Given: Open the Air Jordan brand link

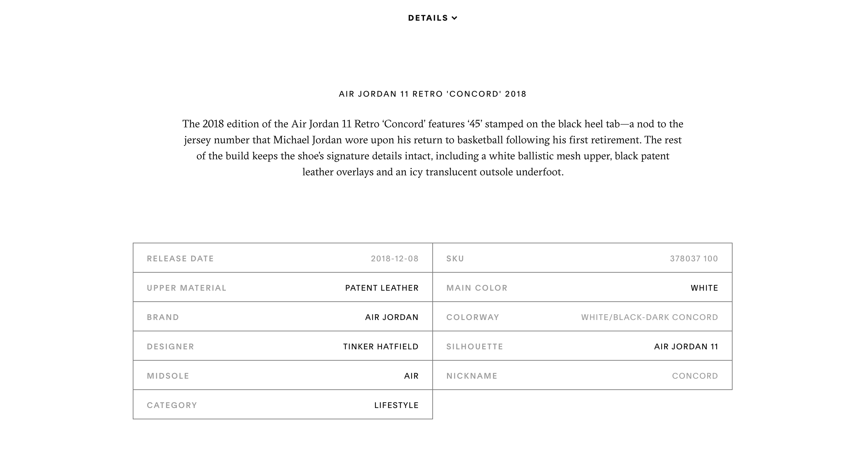Looking at the screenshot, I should click(x=392, y=317).
